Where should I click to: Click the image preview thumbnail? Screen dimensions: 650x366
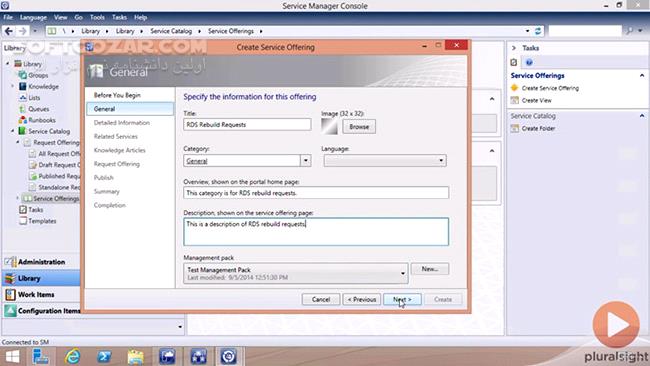pos(330,127)
